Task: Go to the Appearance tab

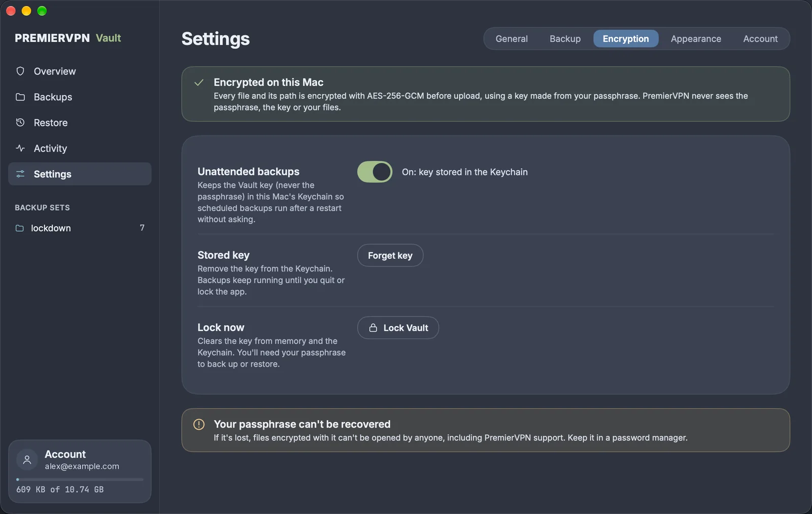Action: click(x=696, y=39)
